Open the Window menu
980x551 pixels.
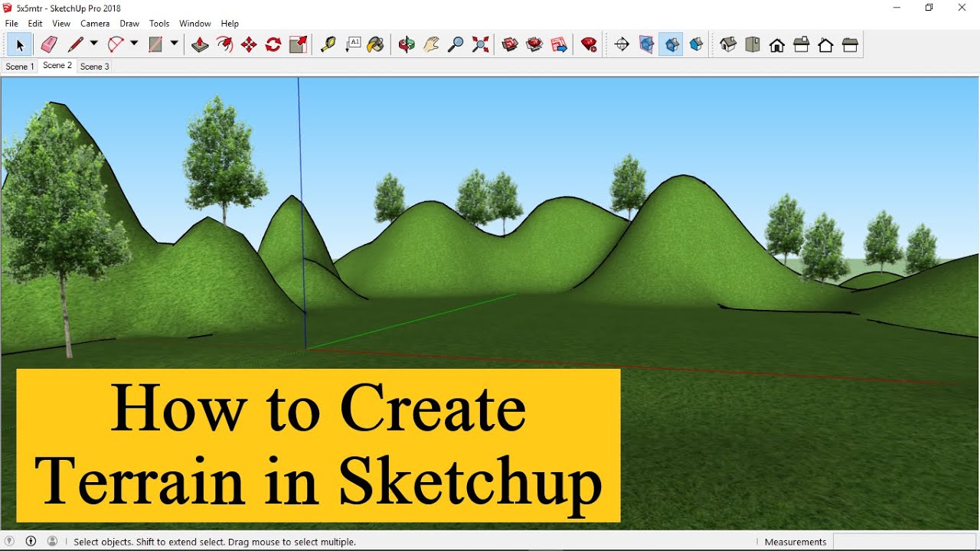(x=194, y=24)
